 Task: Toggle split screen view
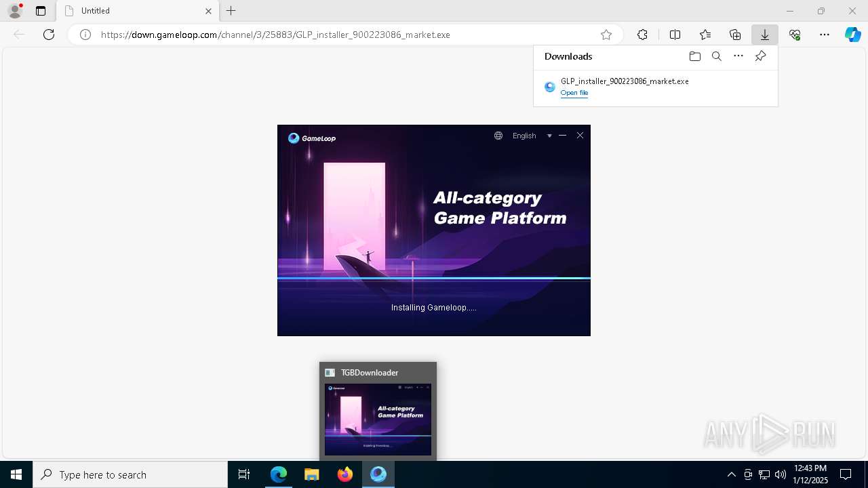[675, 35]
